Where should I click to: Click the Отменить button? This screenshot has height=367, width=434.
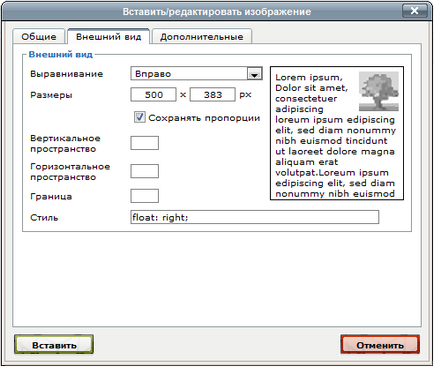click(380, 345)
